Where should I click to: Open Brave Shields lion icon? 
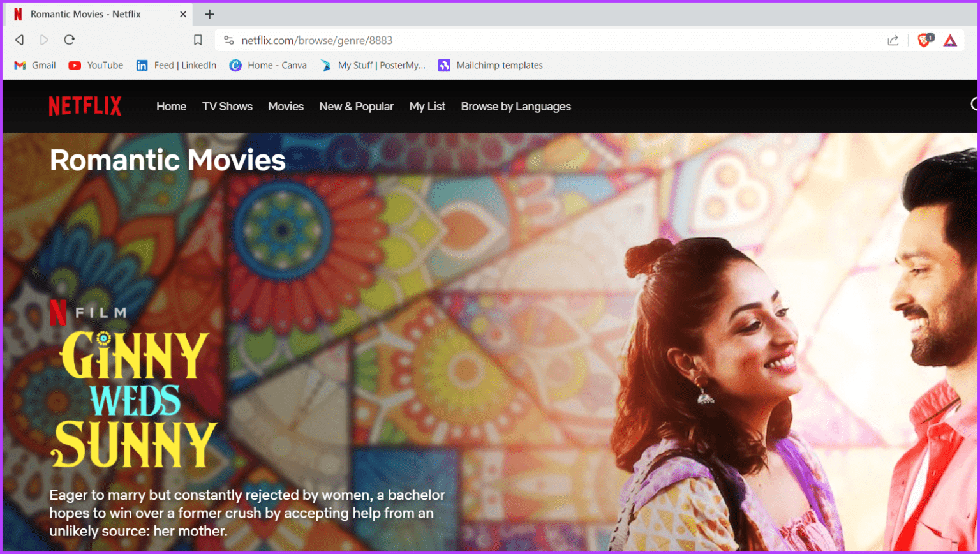click(924, 40)
